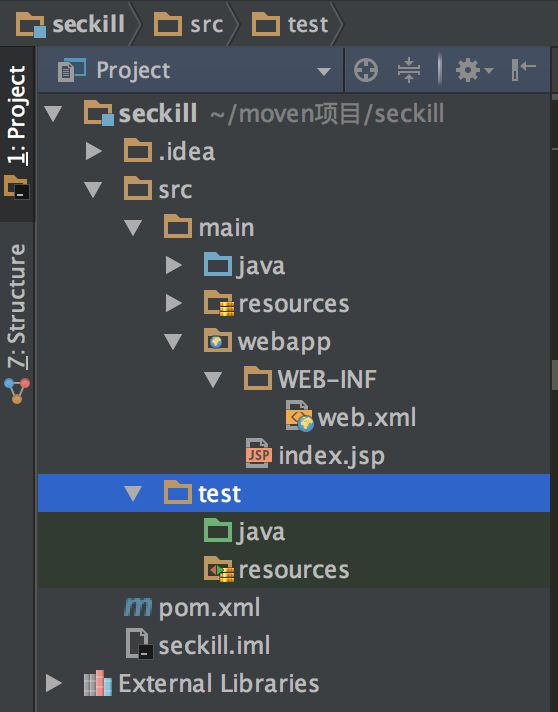This screenshot has width=558, height=712.
Task: Select the index.jsp file
Action: pyautogui.click(x=315, y=455)
